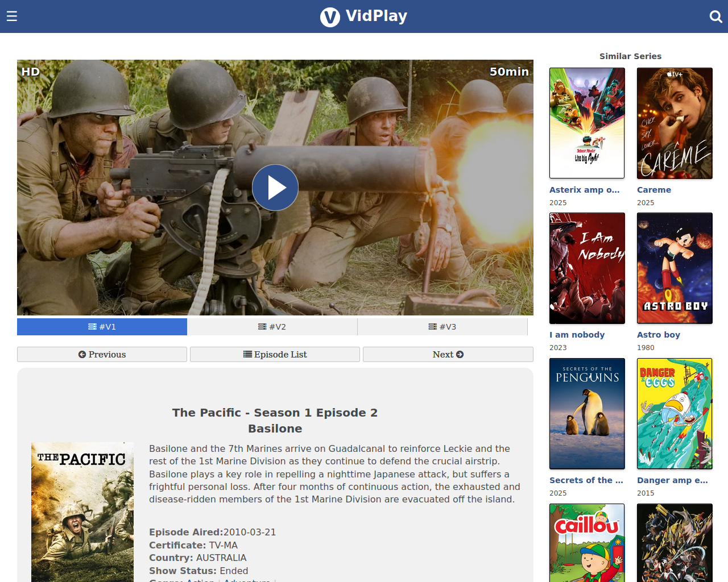Screen dimensions: 728x582
Task: Open the Careme poster thumbnail
Action: (x=675, y=123)
